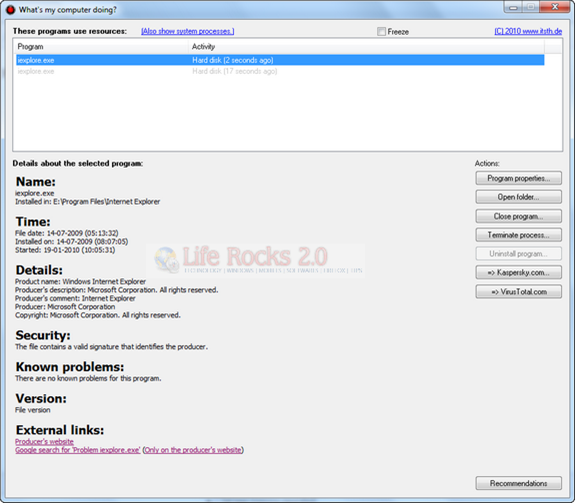
Task: Look up program on Kaspersky.com
Action: [x=519, y=272]
